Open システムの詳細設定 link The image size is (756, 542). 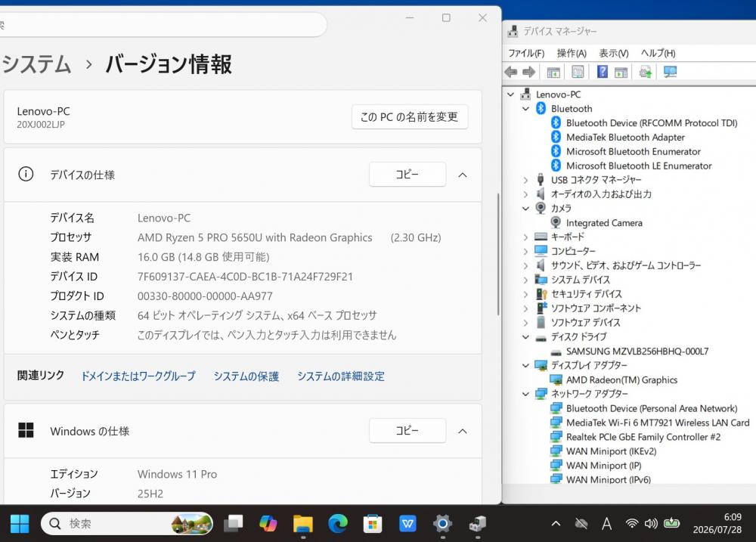[341, 376]
